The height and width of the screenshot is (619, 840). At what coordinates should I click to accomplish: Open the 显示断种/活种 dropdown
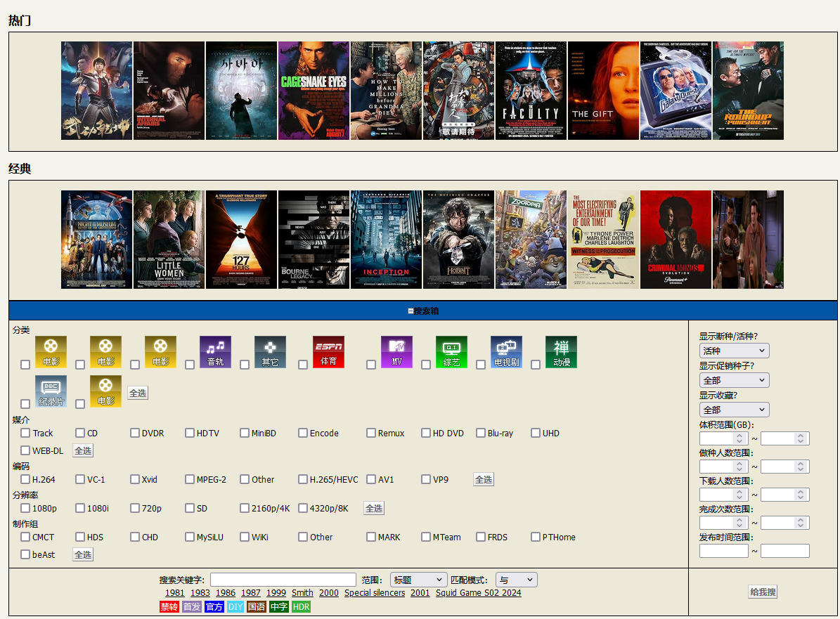point(734,351)
